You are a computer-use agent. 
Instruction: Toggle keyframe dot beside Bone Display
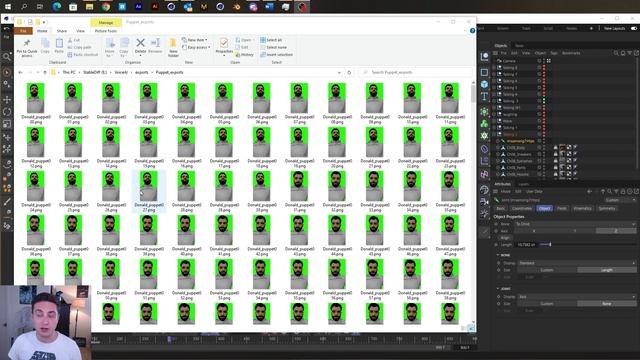click(498, 263)
